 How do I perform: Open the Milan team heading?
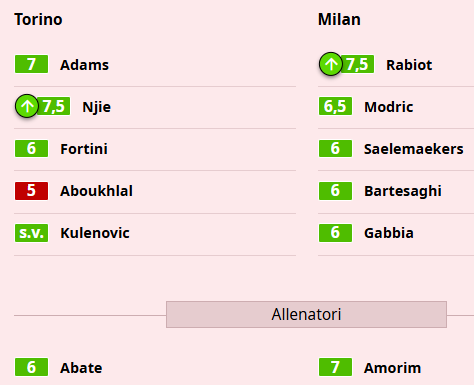tap(339, 19)
